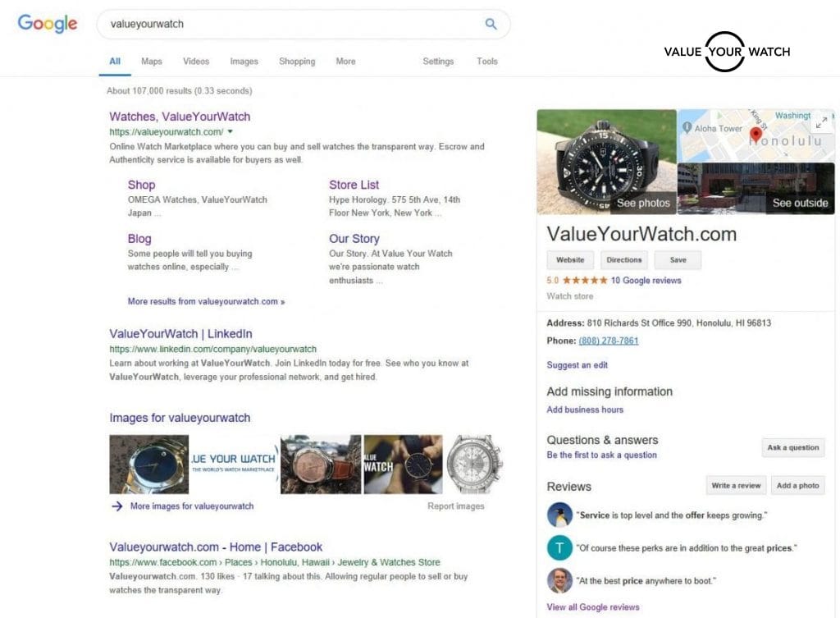Click the teal 'T' reviewer avatar
The height and width of the screenshot is (618, 840).
[559, 547]
